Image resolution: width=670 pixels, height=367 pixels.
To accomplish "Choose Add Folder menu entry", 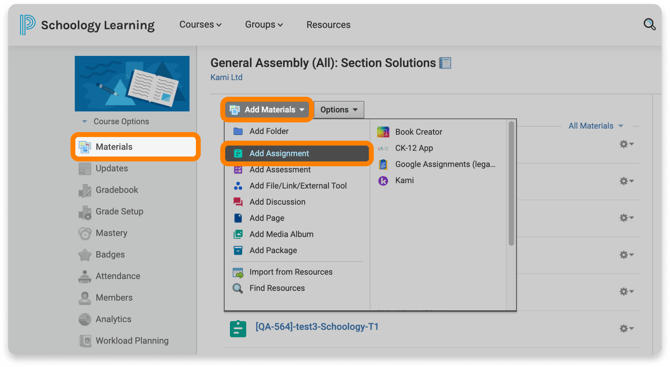I will [x=269, y=131].
